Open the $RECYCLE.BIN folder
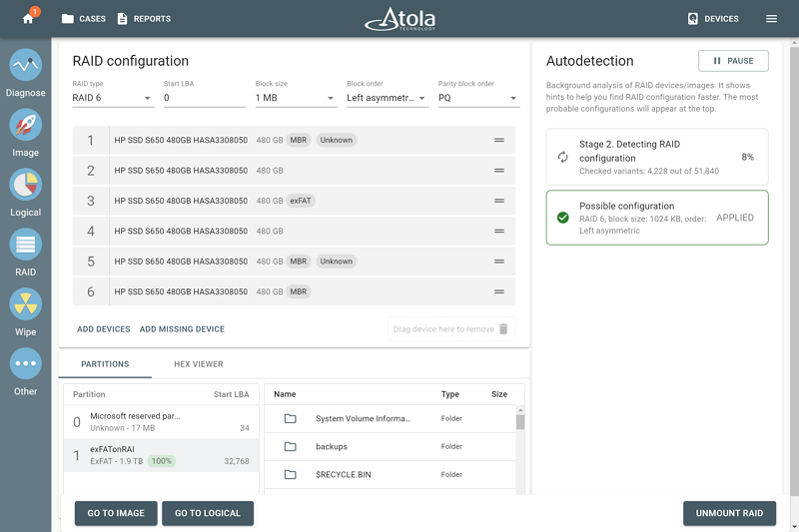The image size is (799, 532). click(391, 474)
